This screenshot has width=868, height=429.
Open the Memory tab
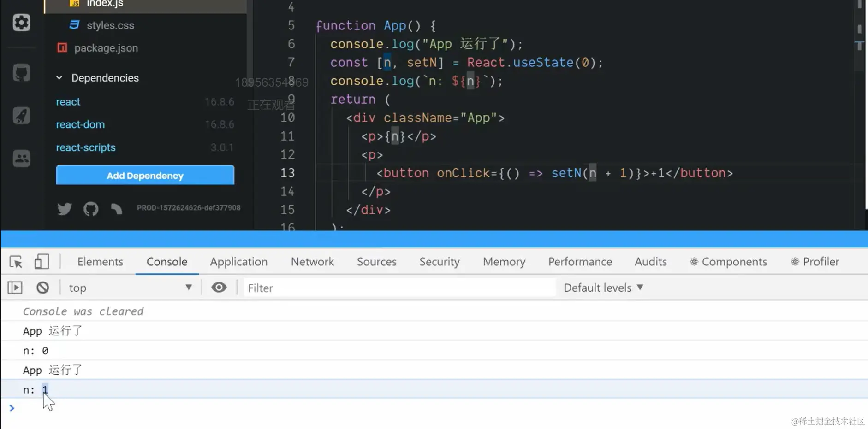504,262
